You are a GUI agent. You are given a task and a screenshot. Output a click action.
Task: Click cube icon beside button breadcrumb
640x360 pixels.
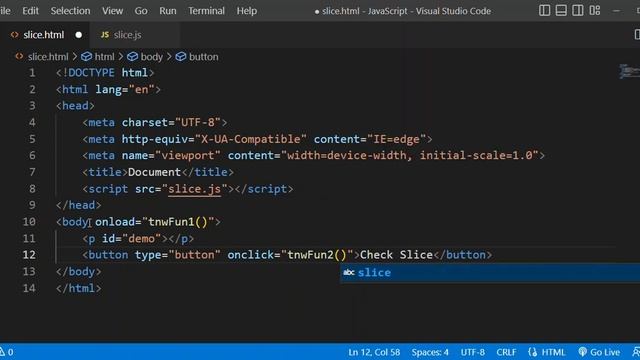click(x=181, y=57)
